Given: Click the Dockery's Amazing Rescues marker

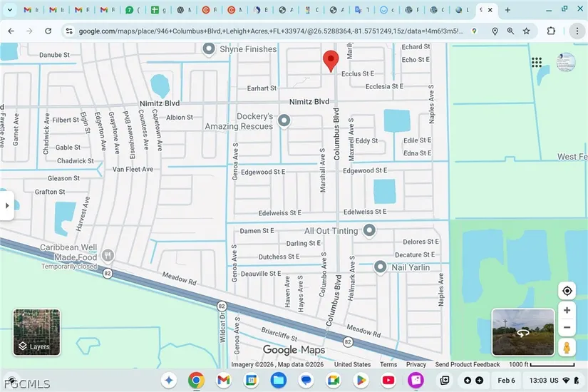Looking at the screenshot, I should point(284,120).
